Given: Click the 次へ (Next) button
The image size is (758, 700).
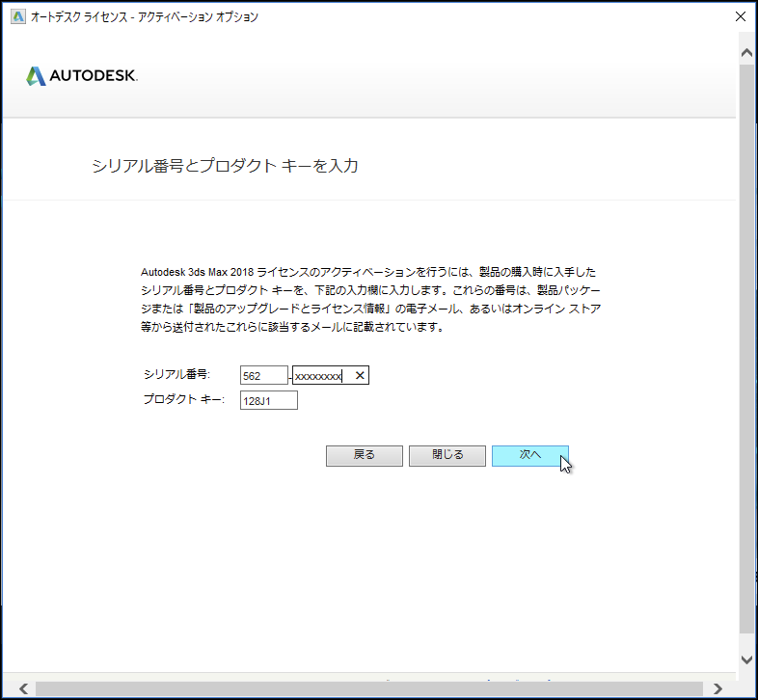Looking at the screenshot, I should click(x=529, y=455).
